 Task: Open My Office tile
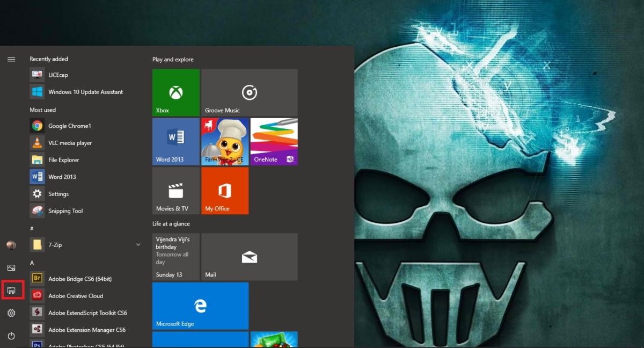pos(224,191)
